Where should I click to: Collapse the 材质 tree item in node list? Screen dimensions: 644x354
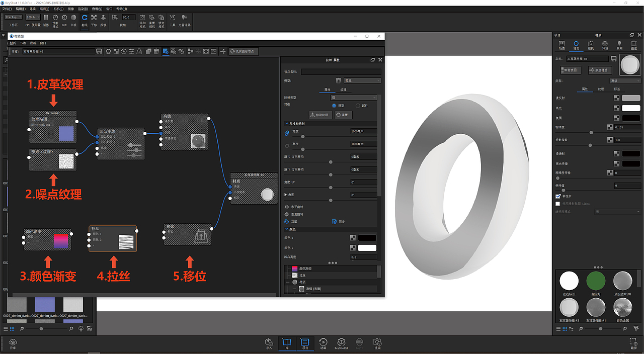288,282
